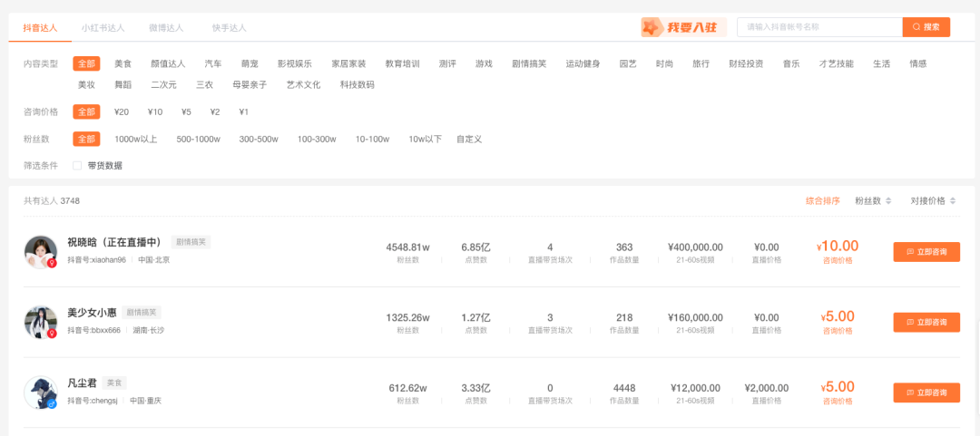980x436 pixels.
Task: Filter content type by 时尚
Action: pos(664,63)
